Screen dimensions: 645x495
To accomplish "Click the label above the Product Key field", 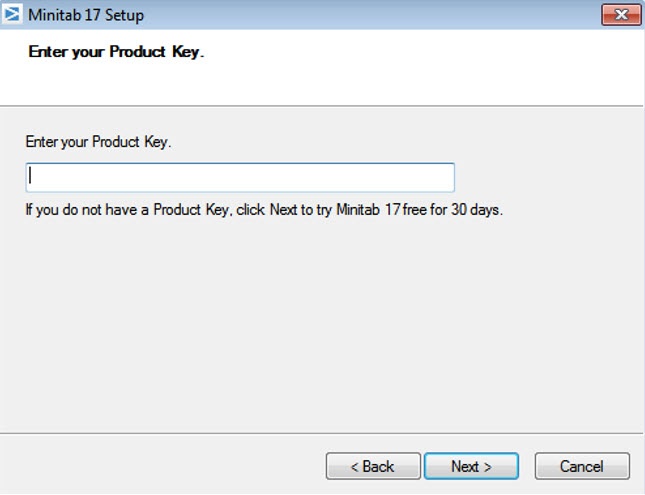I will (x=98, y=142).
